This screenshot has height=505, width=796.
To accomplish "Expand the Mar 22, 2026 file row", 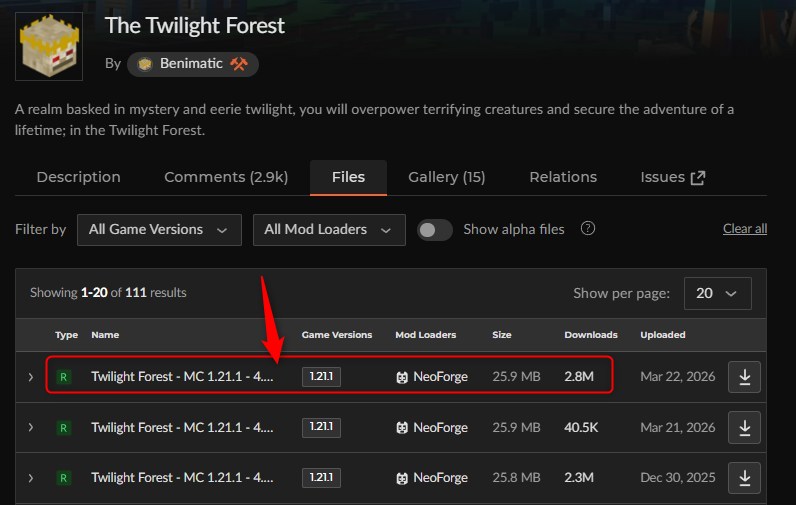I will pyautogui.click(x=31, y=377).
